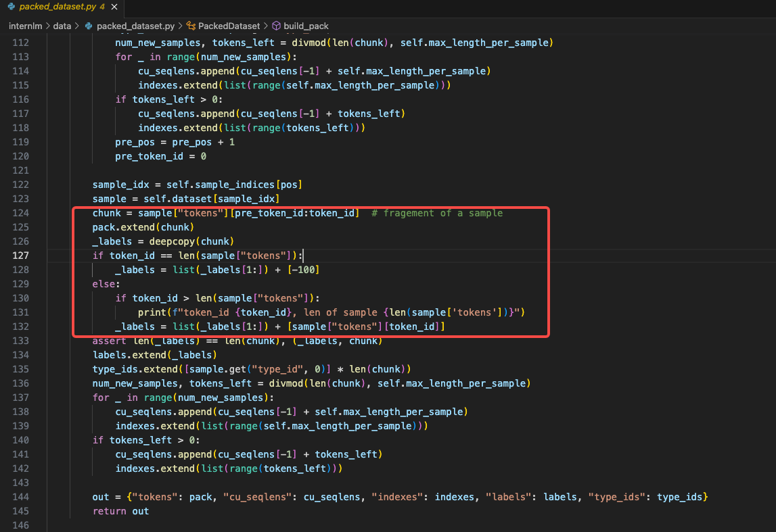Click line number 127
The image size is (776, 532).
[21, 255]
